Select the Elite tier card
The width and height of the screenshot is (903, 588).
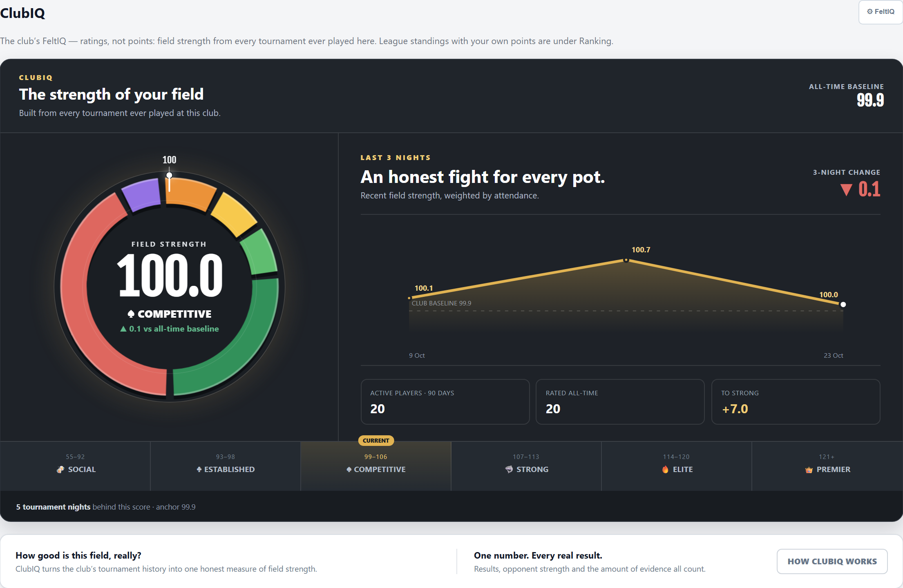tap(677, 466)
